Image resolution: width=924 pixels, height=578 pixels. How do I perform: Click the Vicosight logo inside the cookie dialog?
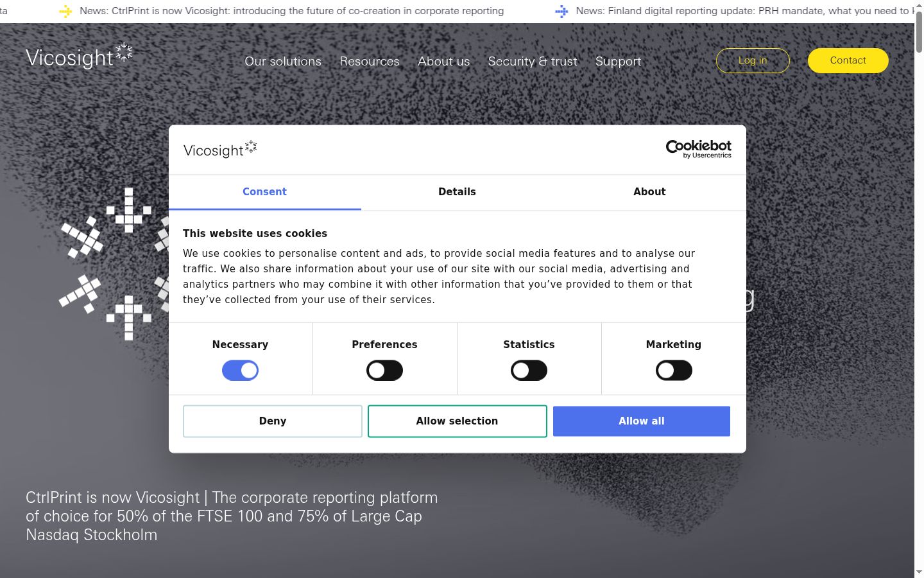coord(220,150)
